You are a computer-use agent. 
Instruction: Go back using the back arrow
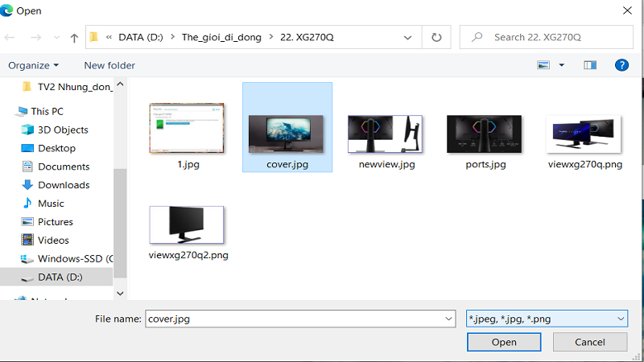pos(10,37)
